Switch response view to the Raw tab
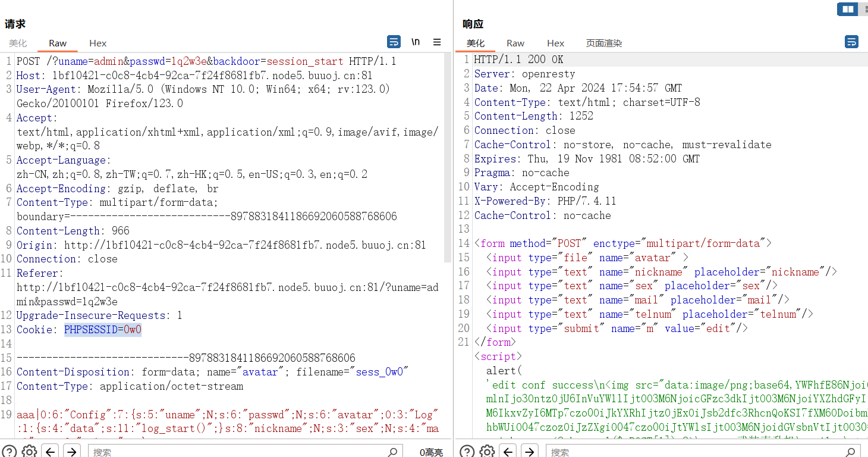This screenshot has height=457, width=868. point(515,43)
